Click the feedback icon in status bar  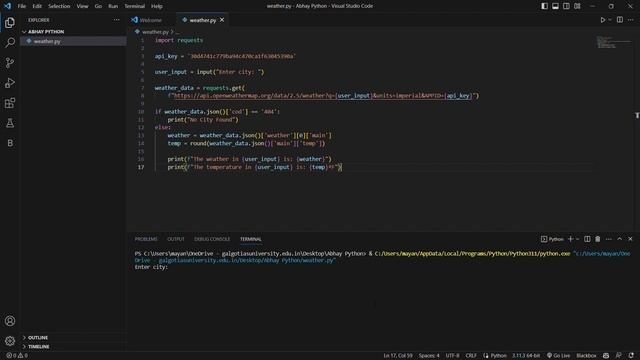coord(619,356)
